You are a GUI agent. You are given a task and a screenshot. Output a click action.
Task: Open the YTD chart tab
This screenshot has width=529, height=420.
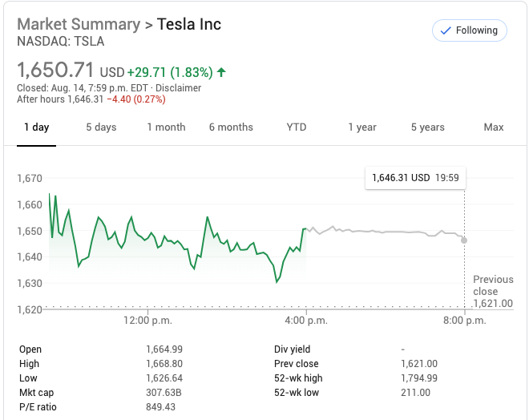click(296, 127)
